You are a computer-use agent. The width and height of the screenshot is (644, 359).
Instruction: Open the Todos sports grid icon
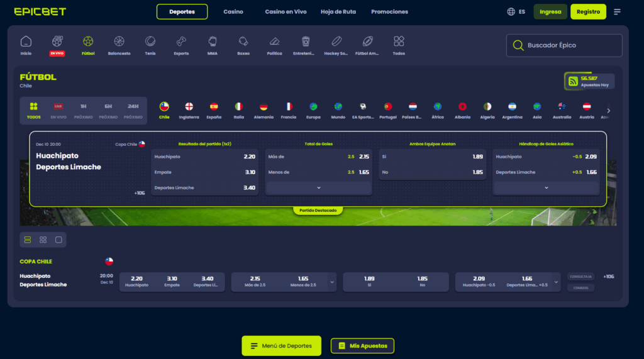[x=399, y=46]
